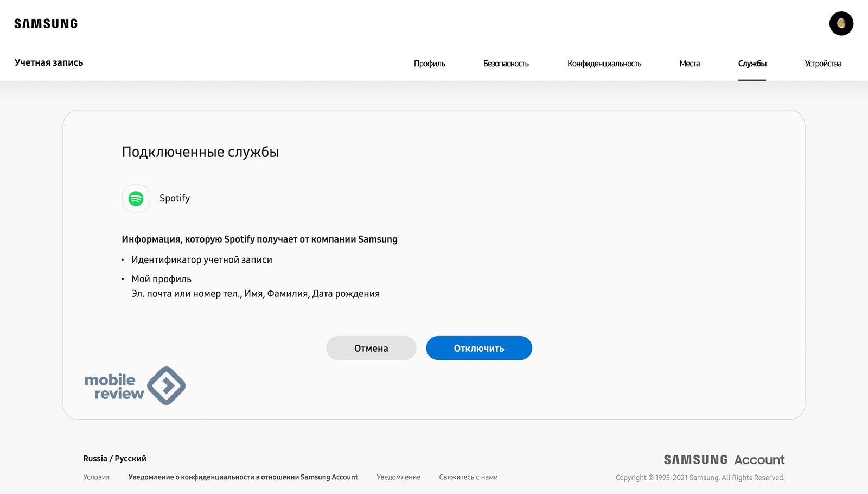Click the Spotify service name
The height and width of the screenshot is (494, 868).
175,198
